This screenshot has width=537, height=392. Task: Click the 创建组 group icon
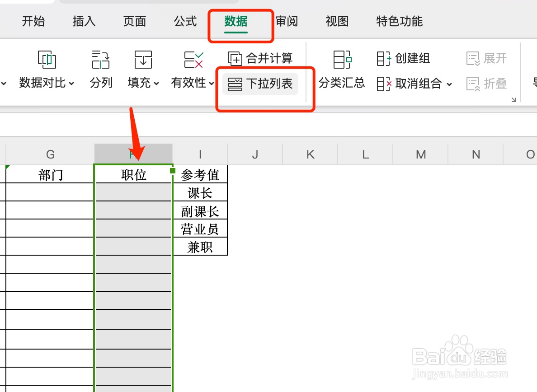pos(384,59)
